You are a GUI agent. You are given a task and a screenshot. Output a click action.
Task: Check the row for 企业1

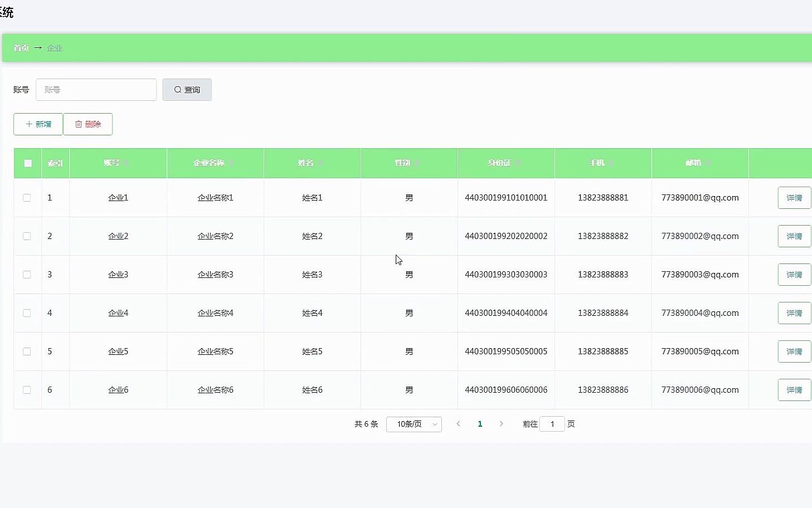[27, 198]
